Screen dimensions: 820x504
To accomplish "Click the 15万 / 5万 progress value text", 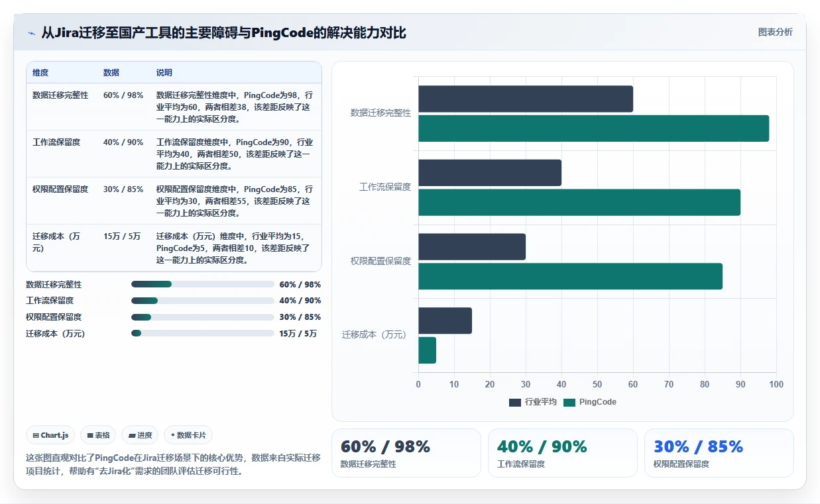I will point(298,334).
